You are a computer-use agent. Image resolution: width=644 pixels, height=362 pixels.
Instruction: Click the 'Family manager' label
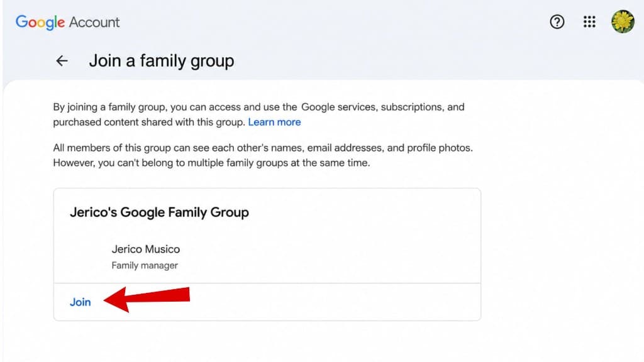point(145,266)
